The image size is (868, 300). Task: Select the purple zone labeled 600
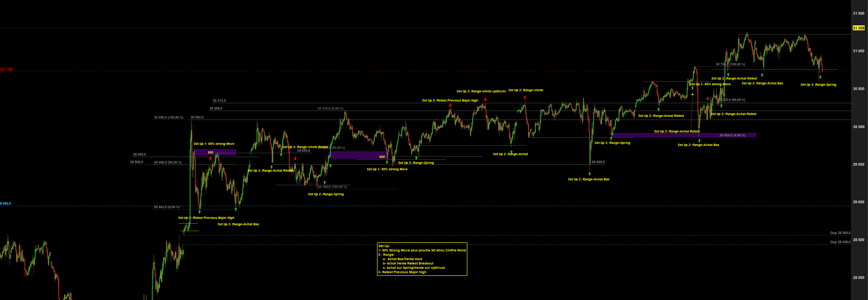358,155
